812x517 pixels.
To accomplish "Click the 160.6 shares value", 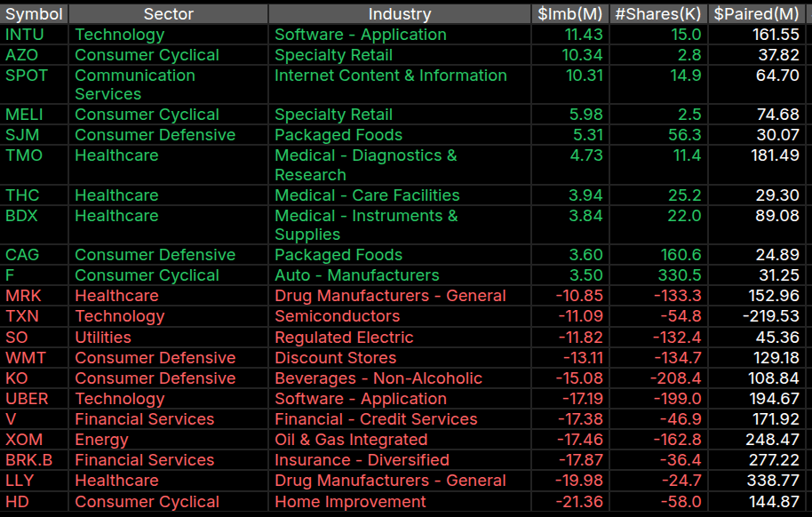I will pos(681,255).
